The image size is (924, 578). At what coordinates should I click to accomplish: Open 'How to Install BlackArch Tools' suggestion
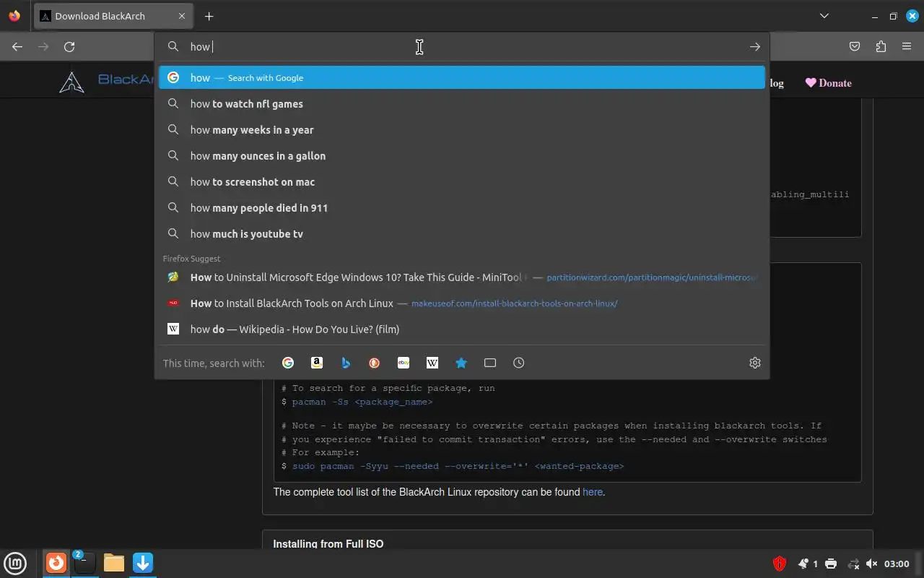[462, 303]
